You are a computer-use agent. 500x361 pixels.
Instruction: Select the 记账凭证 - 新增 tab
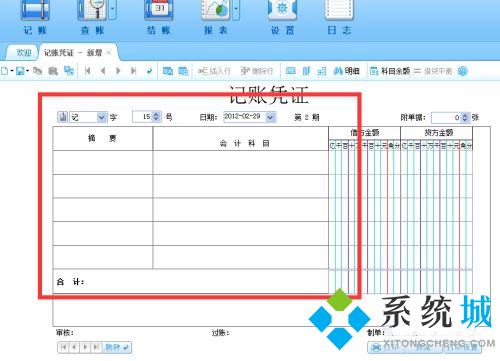click(73, 53)
